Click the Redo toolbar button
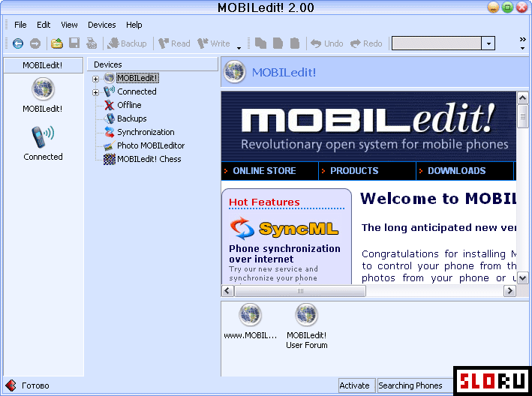The width and height of the screenshot is (532, 396). [366, 43]
